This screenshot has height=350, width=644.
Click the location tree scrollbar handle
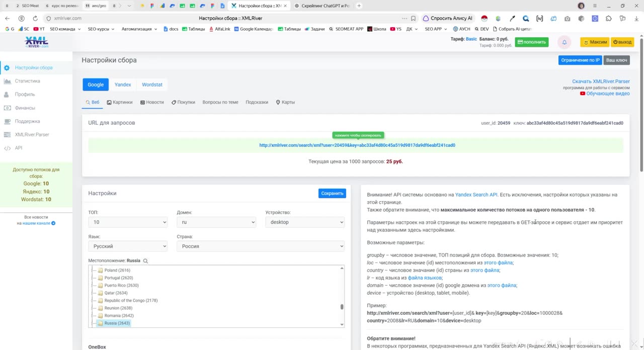coord(342,306)
